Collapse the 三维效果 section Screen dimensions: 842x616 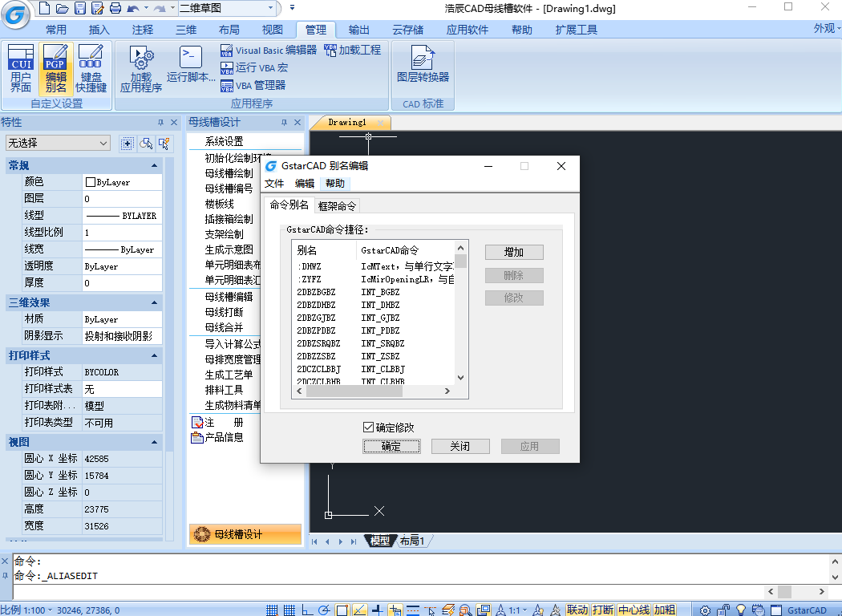154,303
